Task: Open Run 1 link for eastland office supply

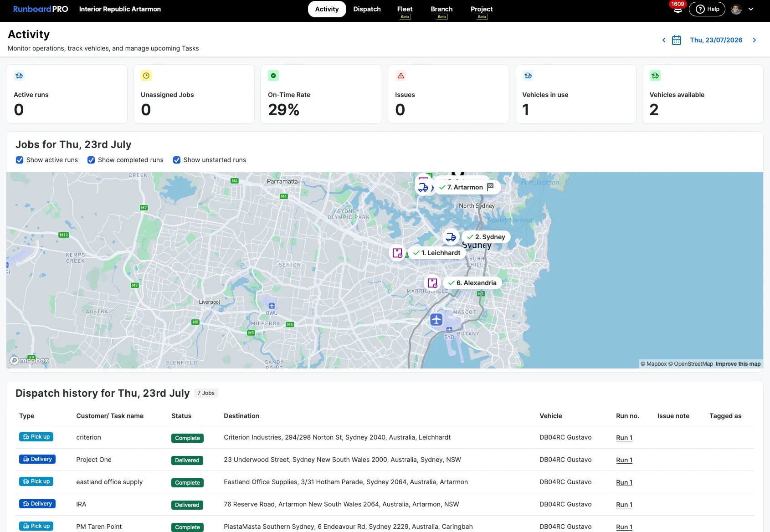Action: (x=624, y=482)
